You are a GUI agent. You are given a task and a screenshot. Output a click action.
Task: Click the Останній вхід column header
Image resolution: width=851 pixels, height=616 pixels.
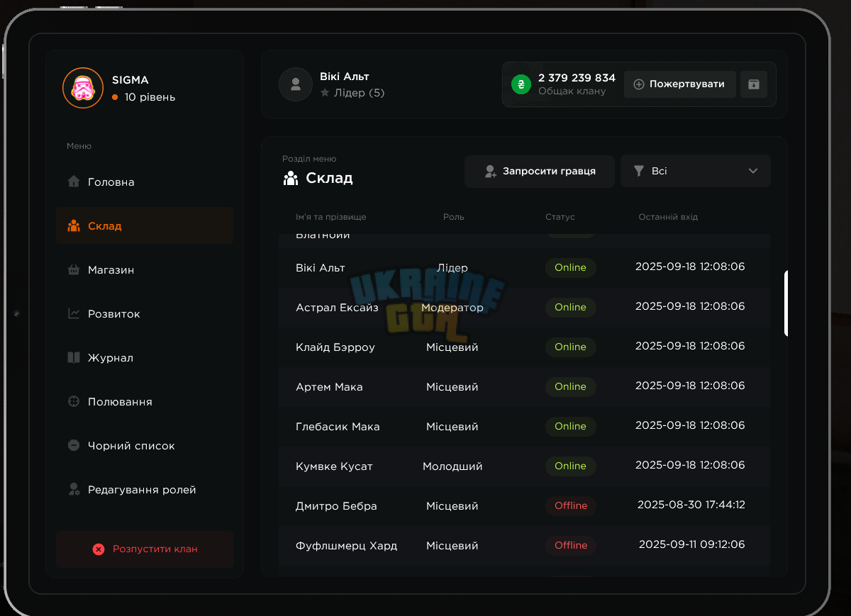coord(668,217)
